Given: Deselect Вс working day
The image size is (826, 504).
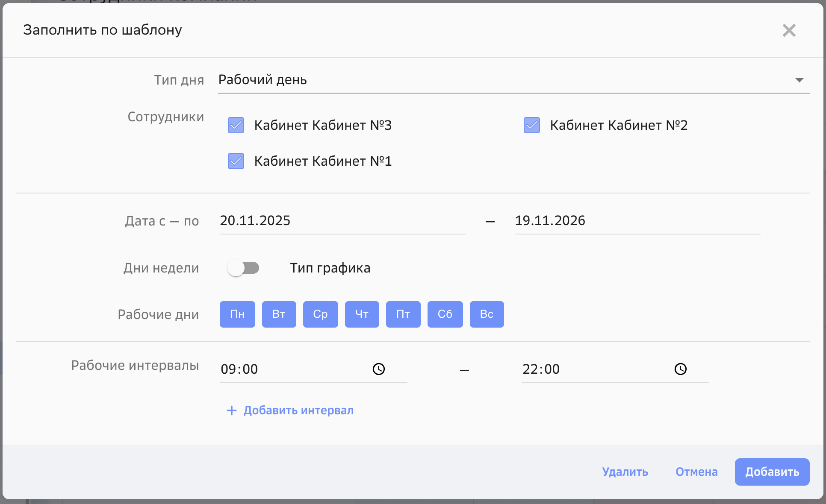Looking at the screenshot, I should coord(487,314).
